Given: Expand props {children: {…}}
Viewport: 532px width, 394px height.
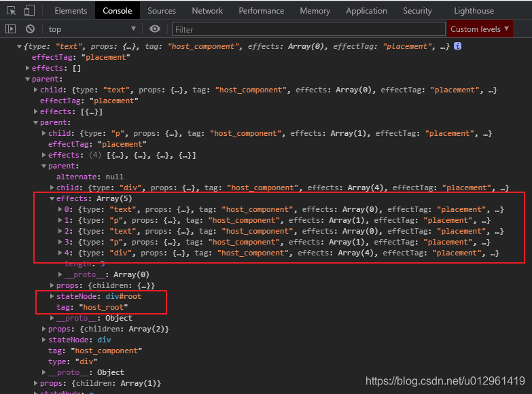Looking at the screenshot, I should tap(52, 285).
